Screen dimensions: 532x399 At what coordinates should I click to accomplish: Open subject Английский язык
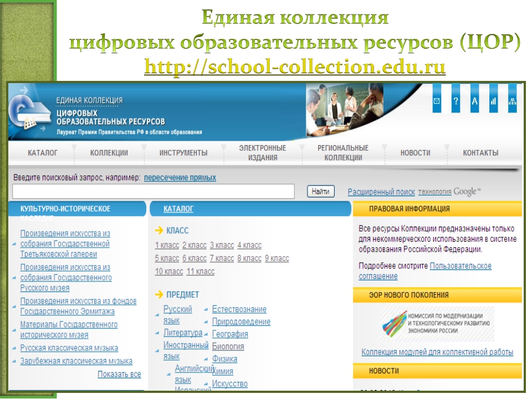[x=194, y=374]
